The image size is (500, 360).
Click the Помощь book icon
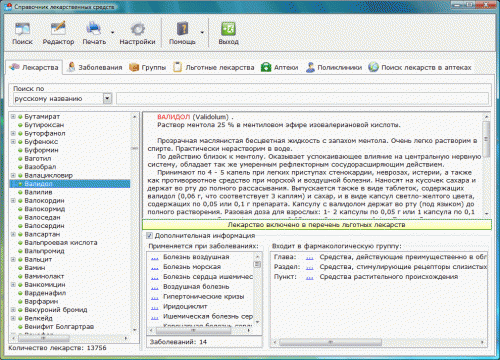point(182,29)
